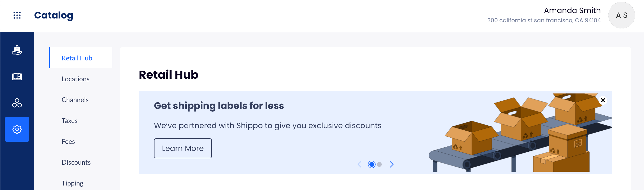The width and height of the screenshot is (644, 190).
Task: Go to Channels settings
Action: pos(75,100)
